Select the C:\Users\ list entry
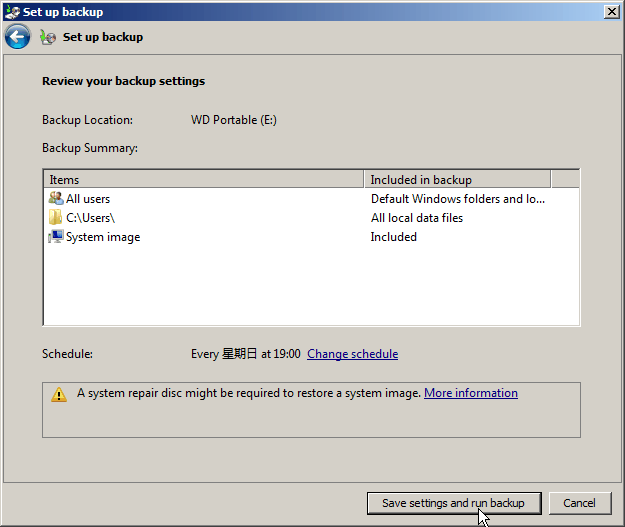625x527 pixels. pyautogui.click(x=90, y=218)
